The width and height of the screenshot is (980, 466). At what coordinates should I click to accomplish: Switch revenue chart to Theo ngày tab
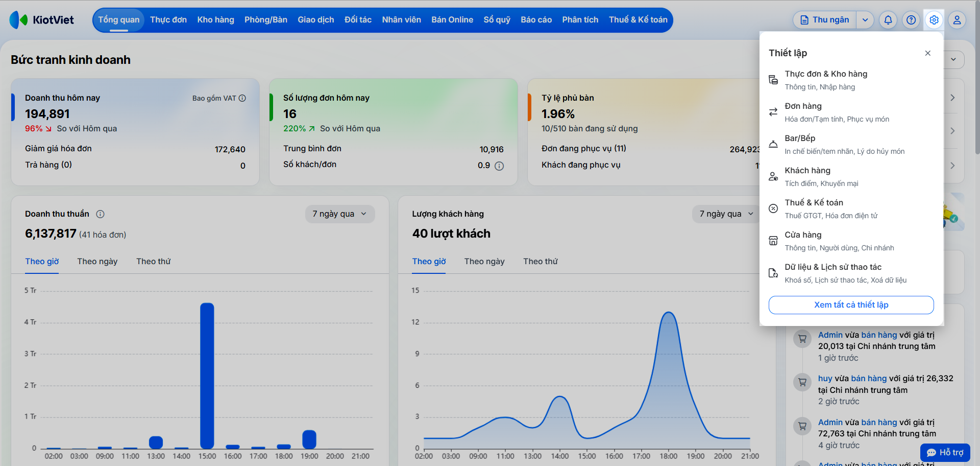coord(97,262)
